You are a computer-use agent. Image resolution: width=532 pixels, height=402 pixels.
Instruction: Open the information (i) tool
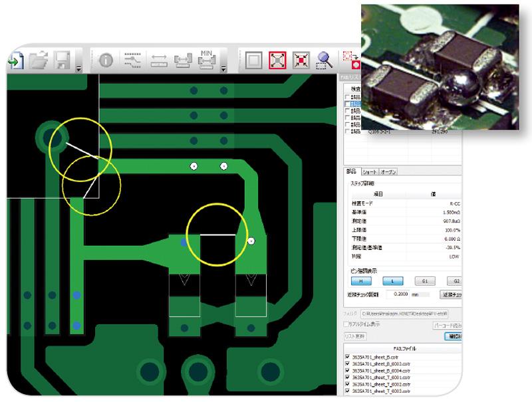pos(105,60)
